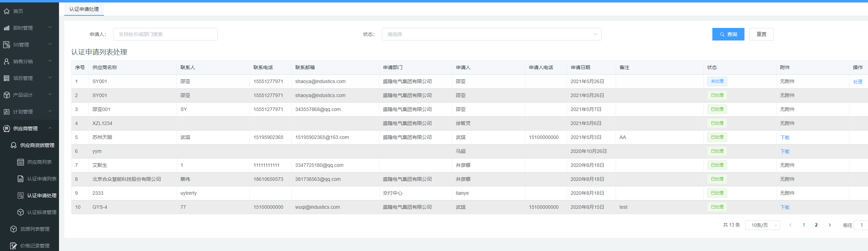Click the 销售分销 person icon

[x=7, y=61]
